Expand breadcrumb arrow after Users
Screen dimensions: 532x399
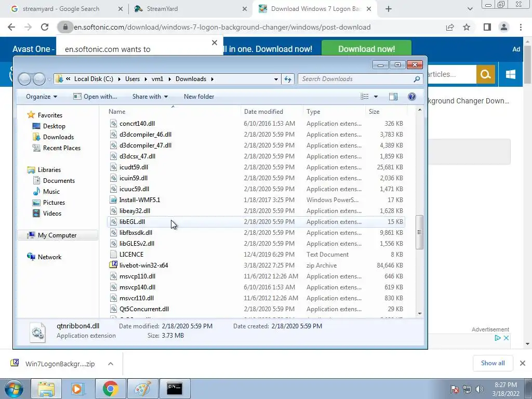(x=145, y=79)
